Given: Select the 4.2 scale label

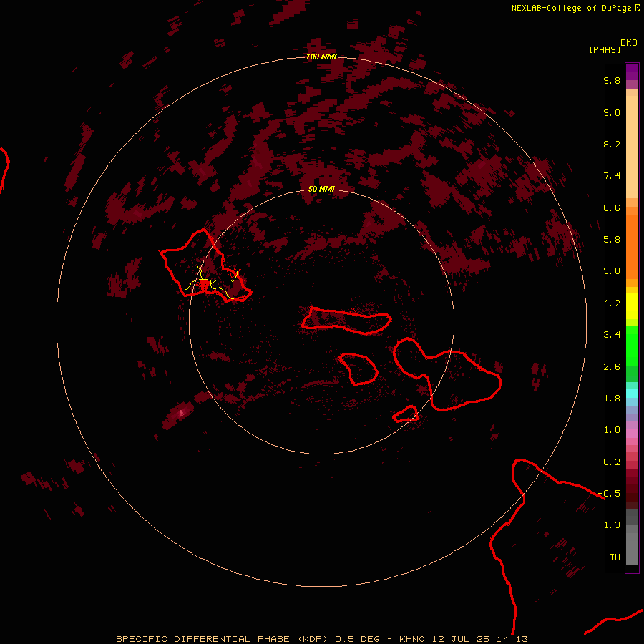Looking at the screenshot, I should point(612,303).
